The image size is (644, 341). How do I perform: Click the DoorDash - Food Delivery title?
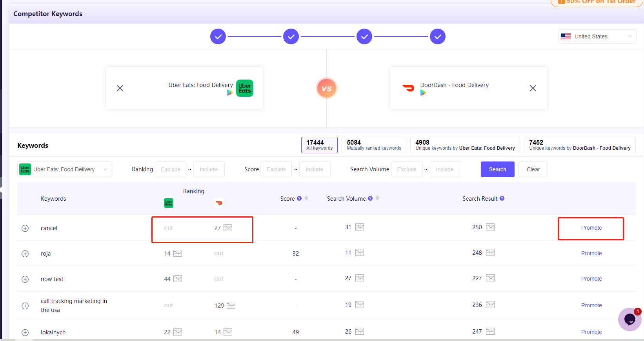coord(455,85)
